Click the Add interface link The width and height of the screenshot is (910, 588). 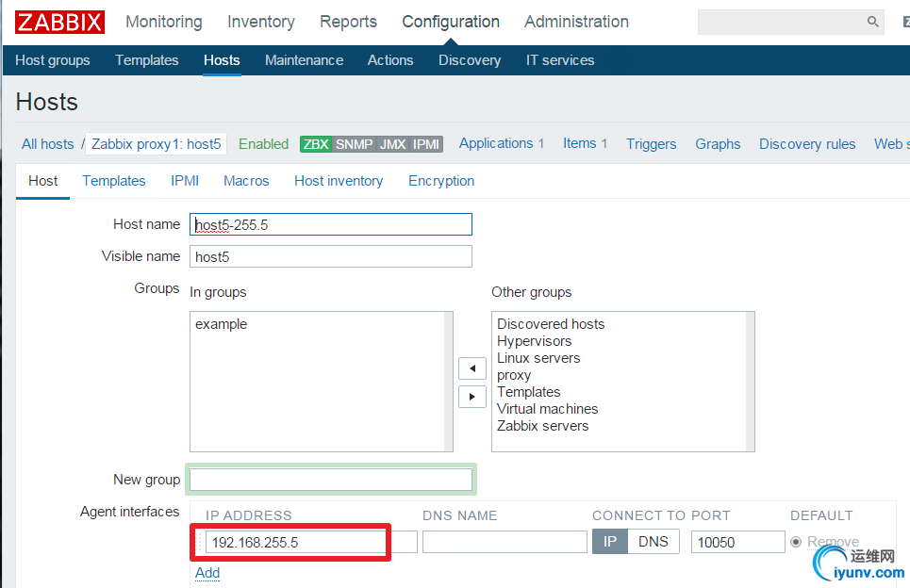207,573
